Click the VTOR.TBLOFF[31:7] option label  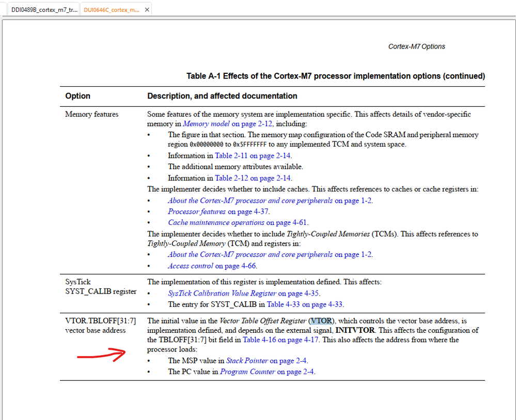pyautogui.click(x=100, y=320)
